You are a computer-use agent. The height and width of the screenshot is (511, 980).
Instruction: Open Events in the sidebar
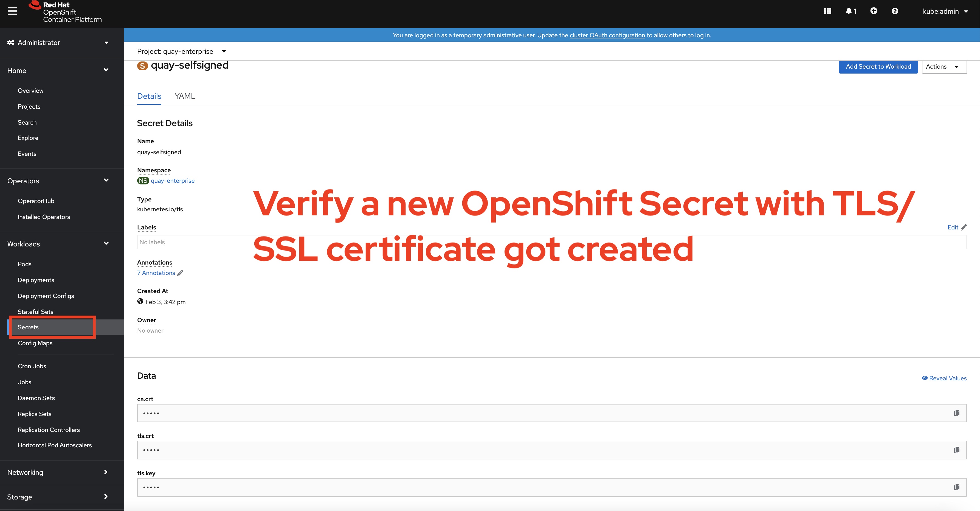click(27, 154)
